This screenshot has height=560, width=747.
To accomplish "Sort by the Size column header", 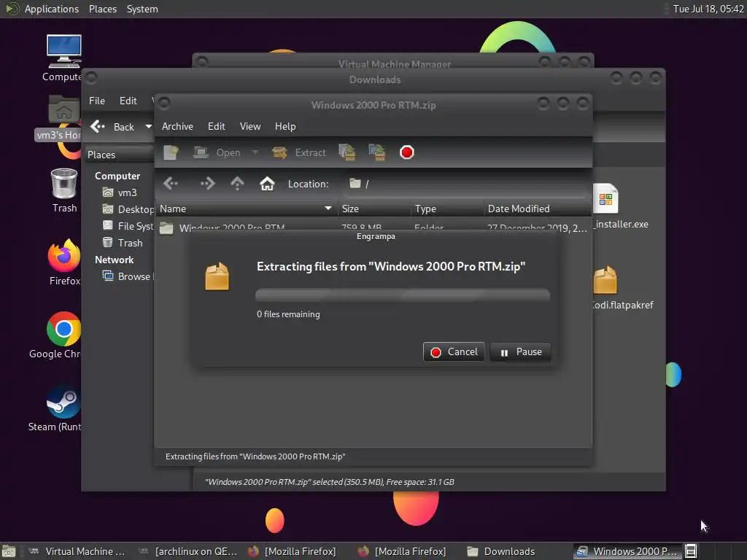I will (374, 209).
